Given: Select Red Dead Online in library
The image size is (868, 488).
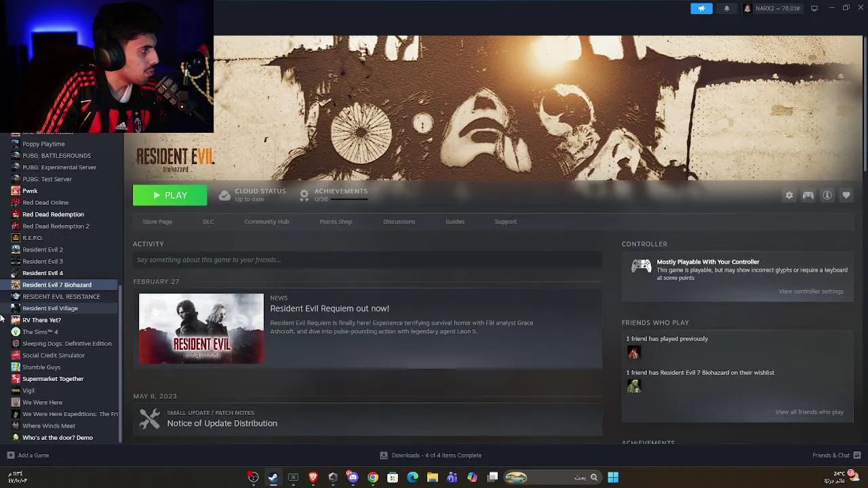Looking at the screenshot, I should [x=45, y=203].
